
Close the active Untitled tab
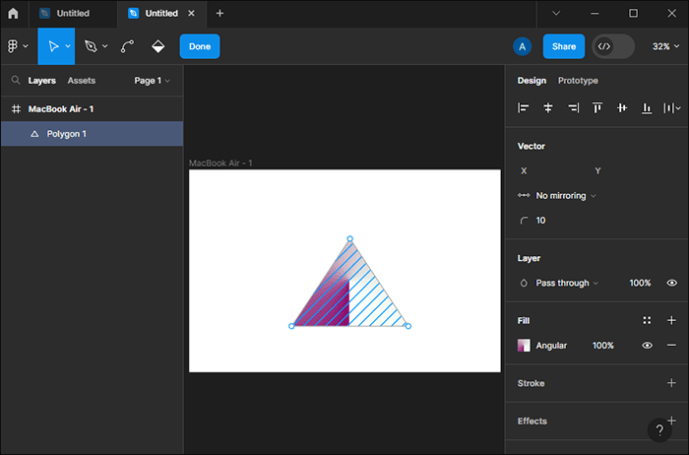tap(191, 13)
